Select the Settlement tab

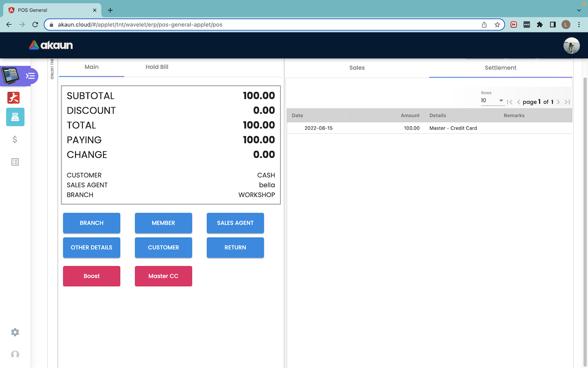[501, 68]
